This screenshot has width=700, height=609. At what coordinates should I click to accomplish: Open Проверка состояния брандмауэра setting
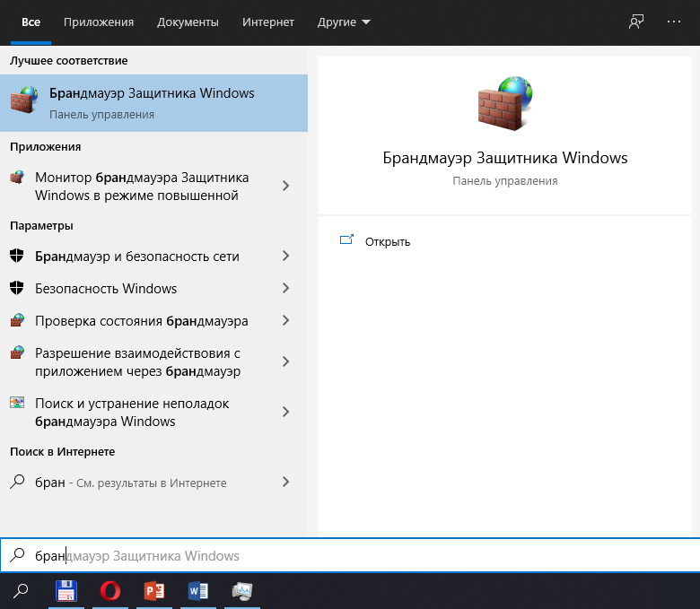coord(141,320)
